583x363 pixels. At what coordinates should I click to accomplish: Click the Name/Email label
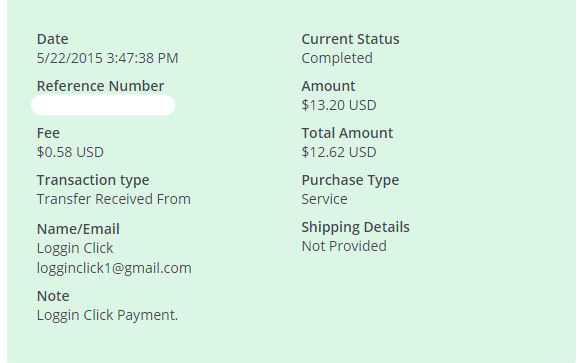78,229
